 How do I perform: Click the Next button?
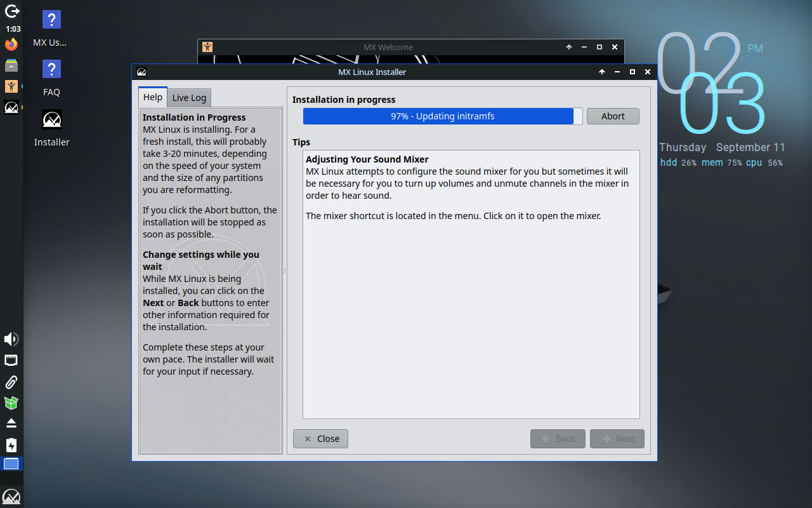pos(617,439)
